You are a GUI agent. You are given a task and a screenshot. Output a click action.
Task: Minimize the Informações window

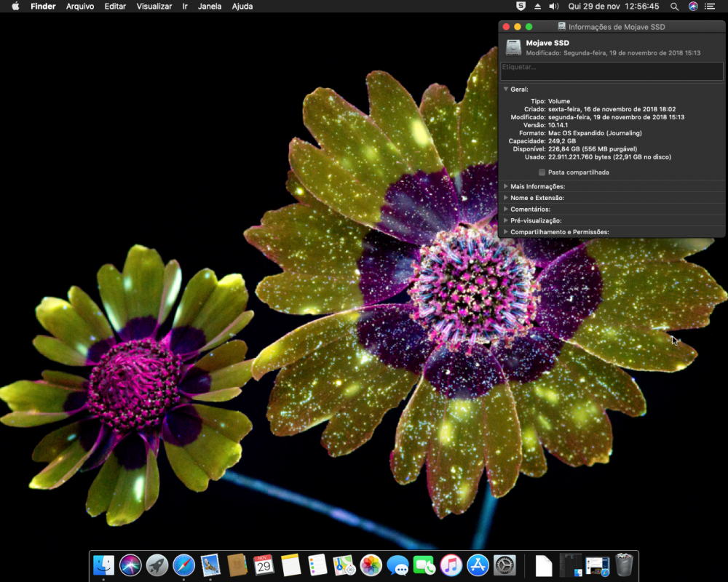(x=518, y=27)
